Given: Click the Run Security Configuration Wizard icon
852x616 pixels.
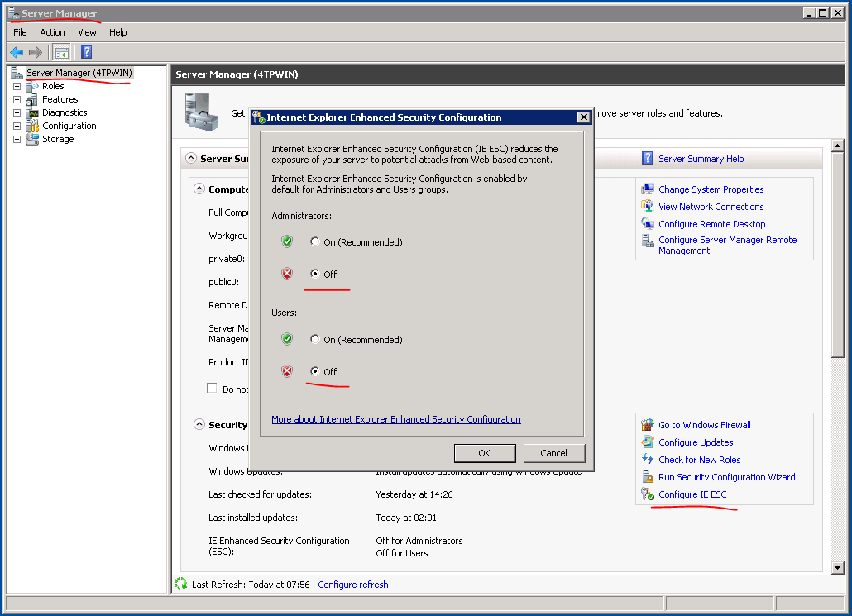Looking at the screenshot, I should 647,477.
